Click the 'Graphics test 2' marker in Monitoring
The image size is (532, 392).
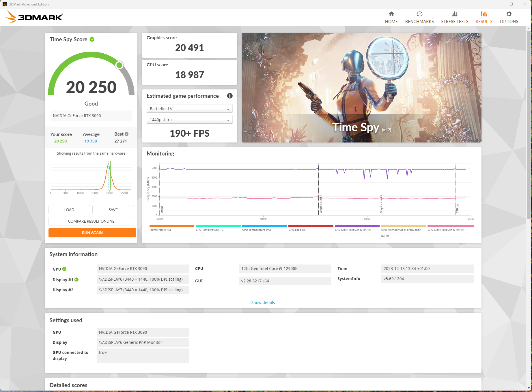pyautogui.click(x=381, y=204)
